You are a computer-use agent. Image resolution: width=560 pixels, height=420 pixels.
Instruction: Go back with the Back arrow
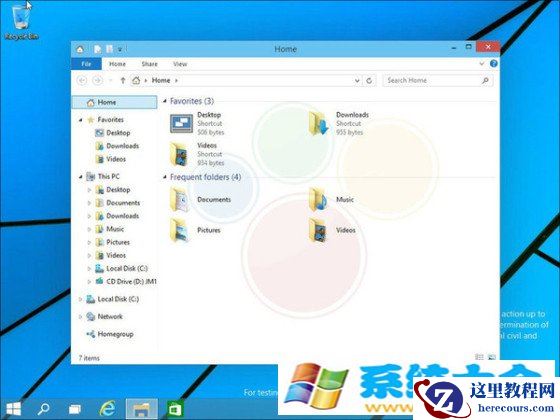(x=82, y=80)
